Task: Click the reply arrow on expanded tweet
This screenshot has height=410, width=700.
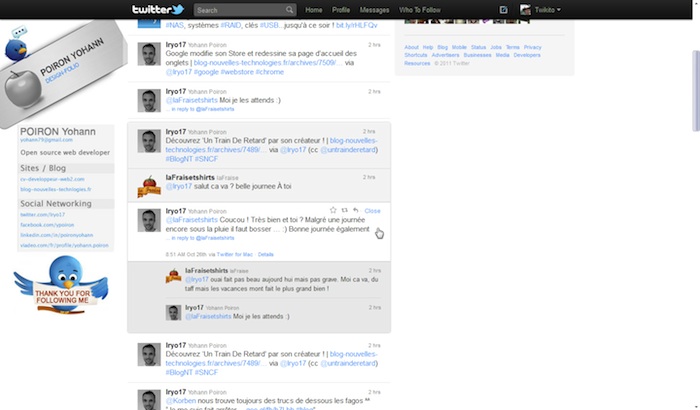Action: point(356,210)
